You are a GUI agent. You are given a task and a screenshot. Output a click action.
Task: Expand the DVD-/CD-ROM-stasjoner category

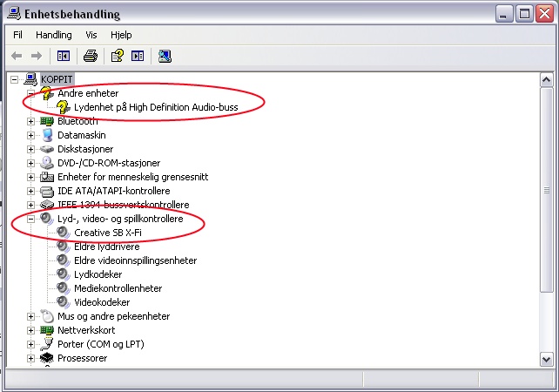31,163
